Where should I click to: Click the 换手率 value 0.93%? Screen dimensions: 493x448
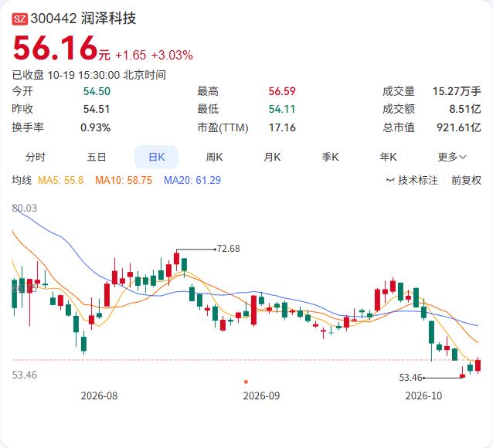[x=96, y=127]
